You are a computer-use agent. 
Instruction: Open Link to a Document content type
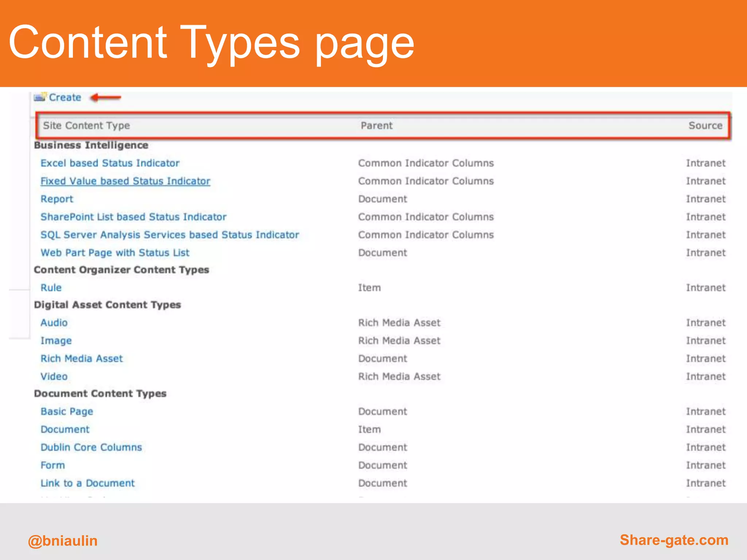(88, 483)
